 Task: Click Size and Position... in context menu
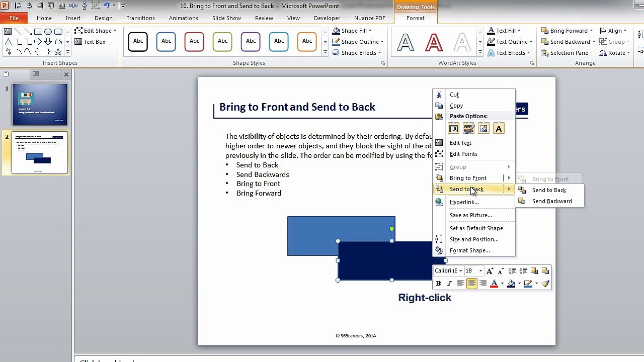[x=474, y=239]
